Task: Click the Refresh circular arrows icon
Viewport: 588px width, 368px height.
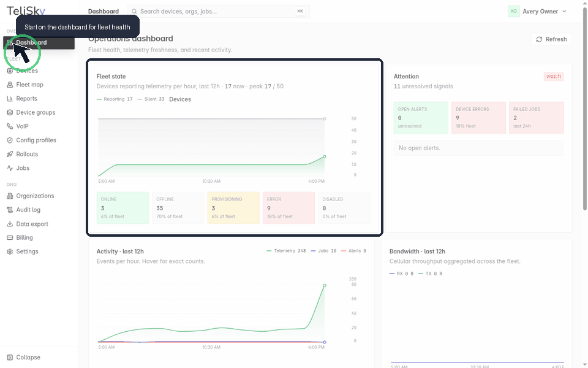Action: (x=539, y=39)
